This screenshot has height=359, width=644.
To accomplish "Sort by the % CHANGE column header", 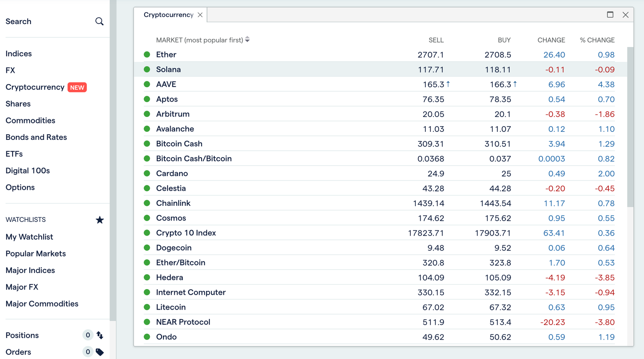I will click(597, 40).
